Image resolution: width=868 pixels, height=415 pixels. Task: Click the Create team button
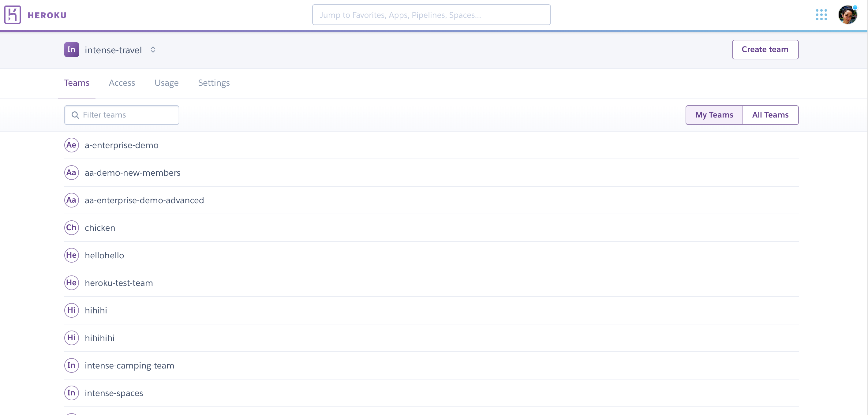(x=765, y=49)
